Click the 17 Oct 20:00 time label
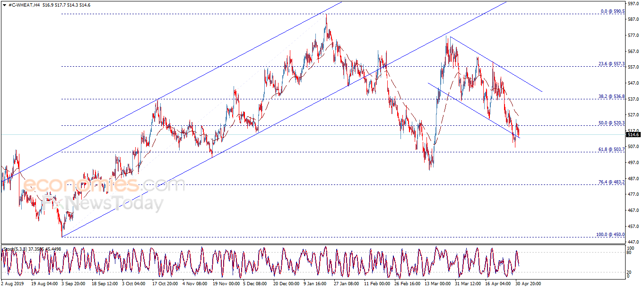The width and height of the screenshot is (644, 289). [165, 284]
